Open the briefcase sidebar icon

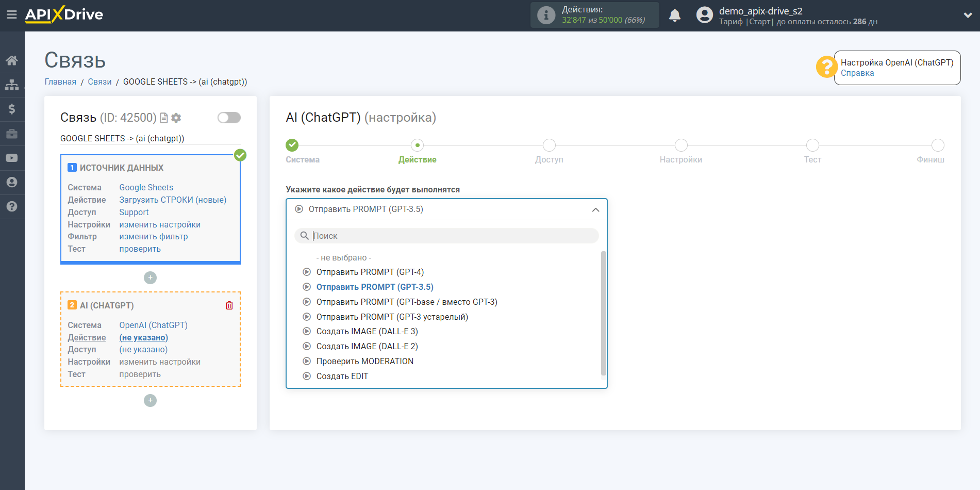[12, 134]
